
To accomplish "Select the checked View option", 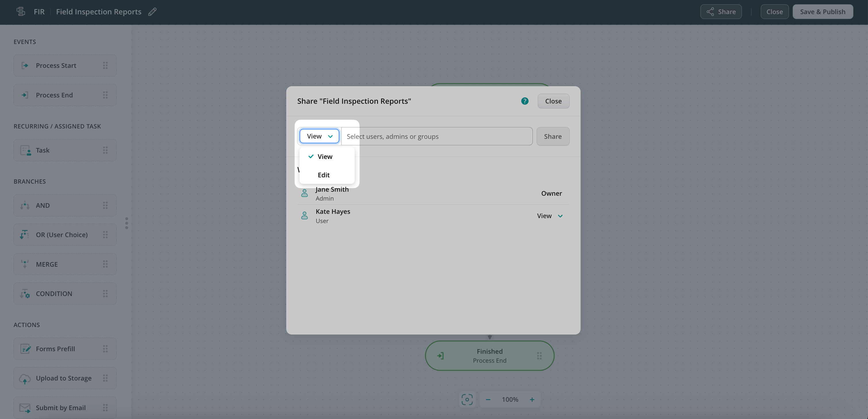I will pyautogui.click(x=324, y=157).
